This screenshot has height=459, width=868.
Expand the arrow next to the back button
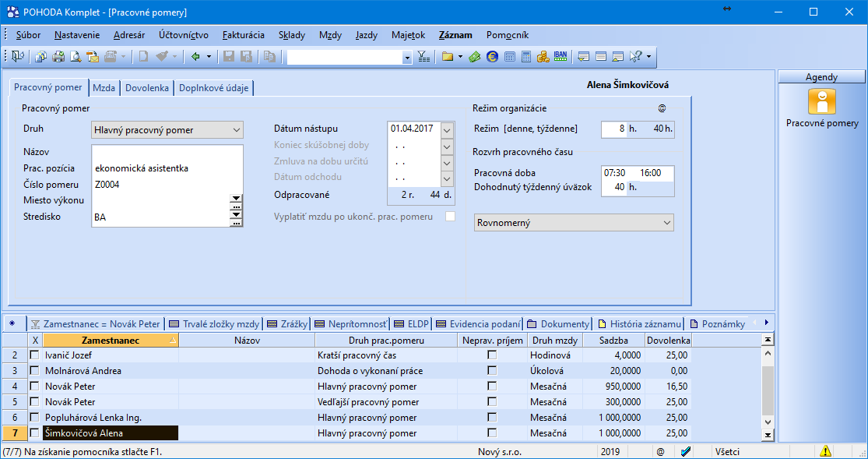click(x=209, y=57)
